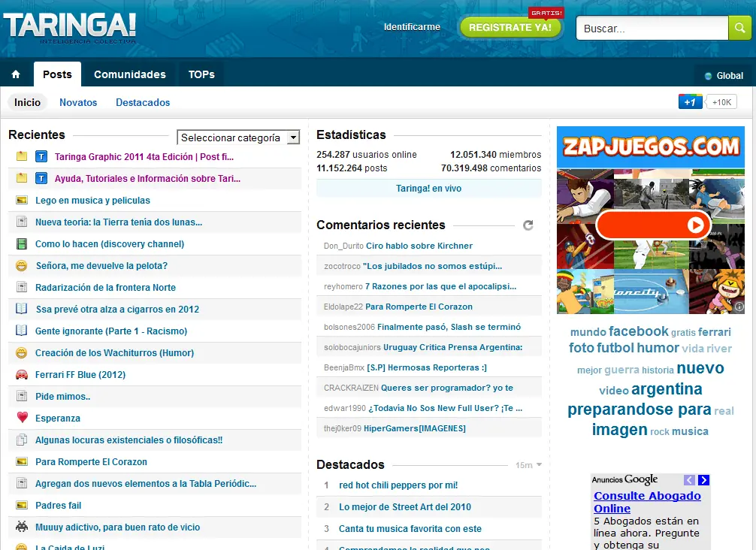756x550 pixels.
Task: Click the REGISTRATE YA! button
Action: (x=510, y=28)
